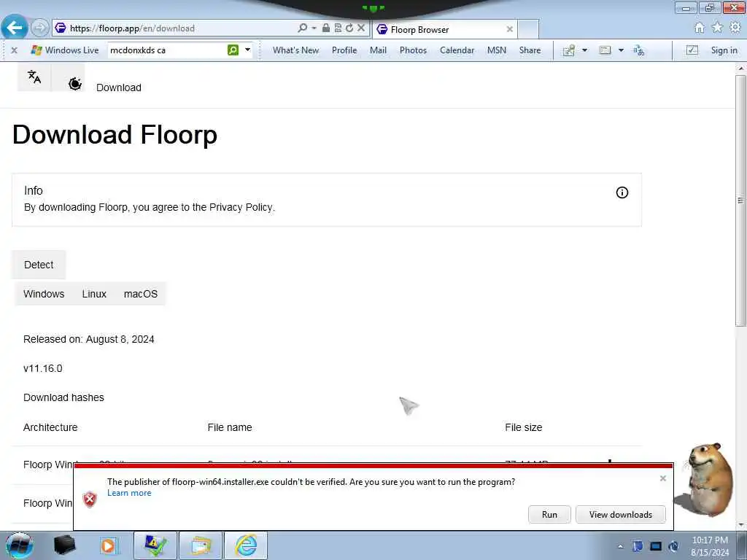Click the taskbar clock showing 10:17 PM
The height and width of the screenshot is (560, 747).
click(x=710, y=546)
